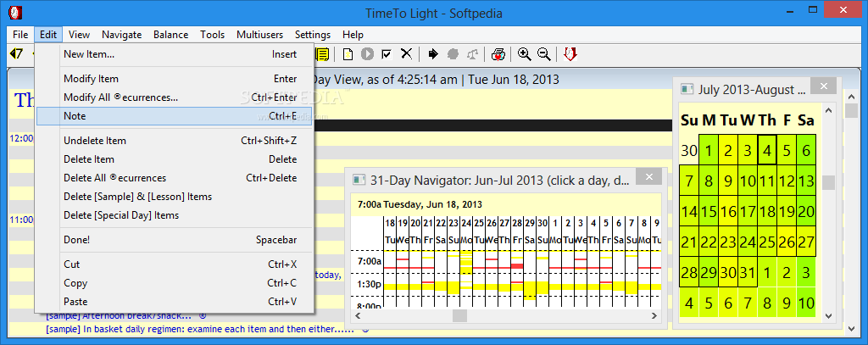Click the back 7 days toolbar icon
This screenshot has height=345, width=868.
point(17,53)
